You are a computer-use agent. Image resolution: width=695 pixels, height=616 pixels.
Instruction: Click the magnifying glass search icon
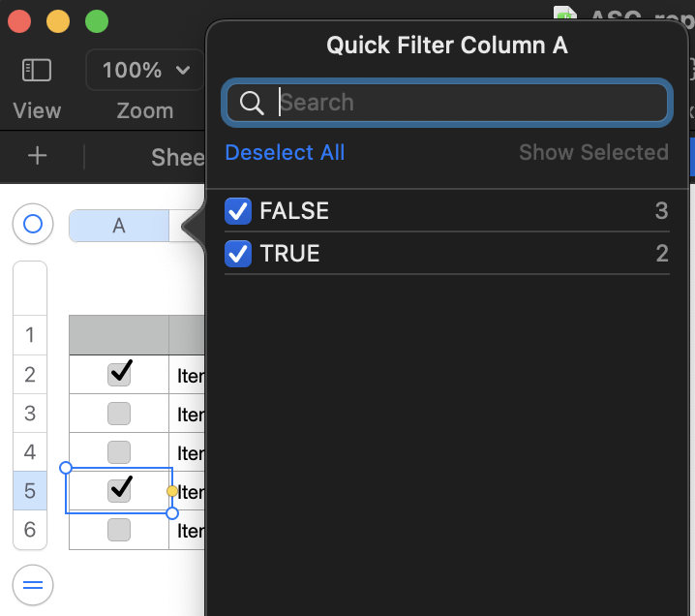[252, 103]
